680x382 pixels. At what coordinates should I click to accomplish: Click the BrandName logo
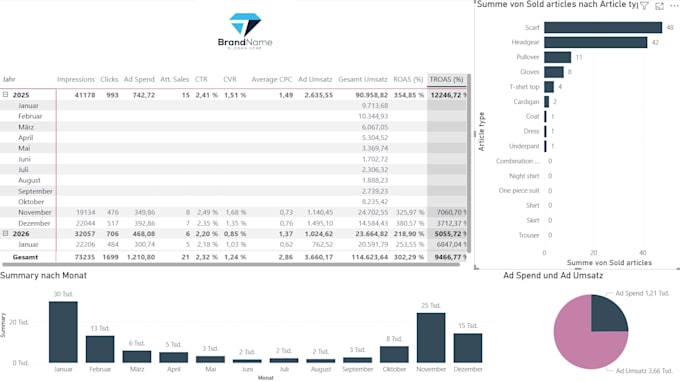tap(245, 30)
